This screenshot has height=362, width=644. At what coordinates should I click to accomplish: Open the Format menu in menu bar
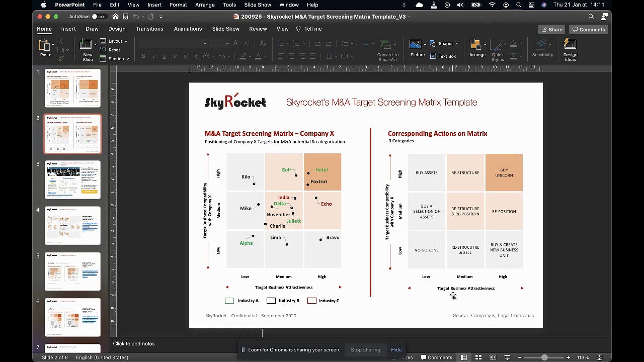[x=178, y=5]
